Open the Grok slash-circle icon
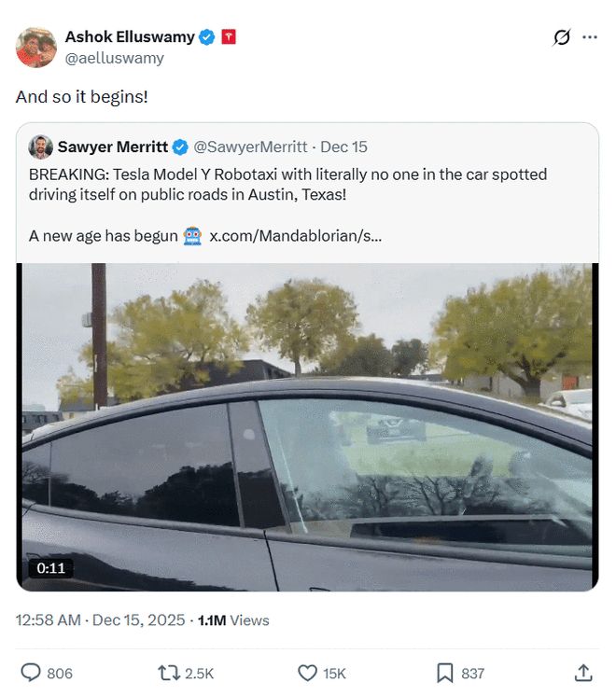 pyautogui.click(x=561, y=37)
